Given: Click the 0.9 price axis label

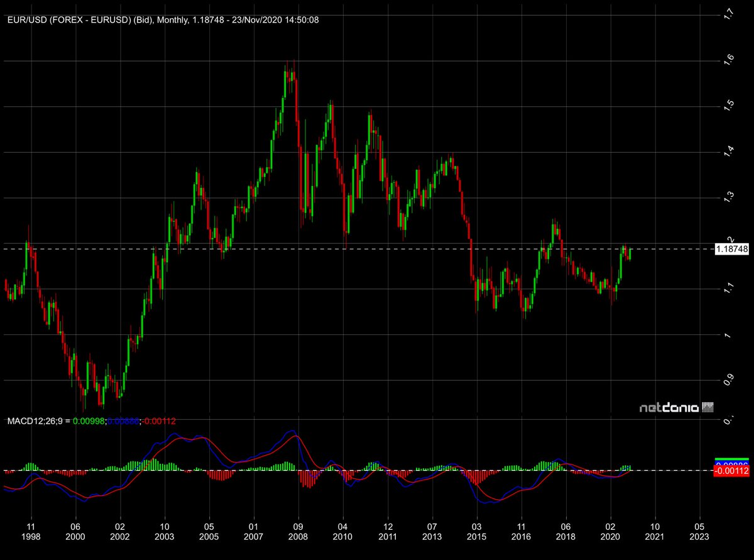Looking at the screenshot, I should pyautogui.click(x=729, y=380).
